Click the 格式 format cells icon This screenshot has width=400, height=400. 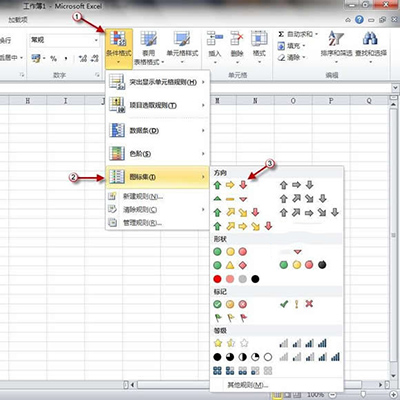[x=259, y=38]
